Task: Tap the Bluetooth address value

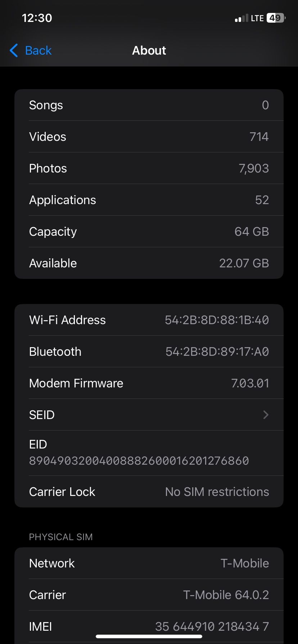Action: (217, 352)
